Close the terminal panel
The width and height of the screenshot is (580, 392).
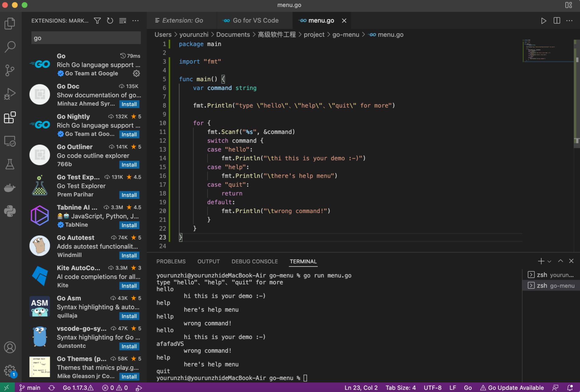pyautogui.click(x=571, y=261)
